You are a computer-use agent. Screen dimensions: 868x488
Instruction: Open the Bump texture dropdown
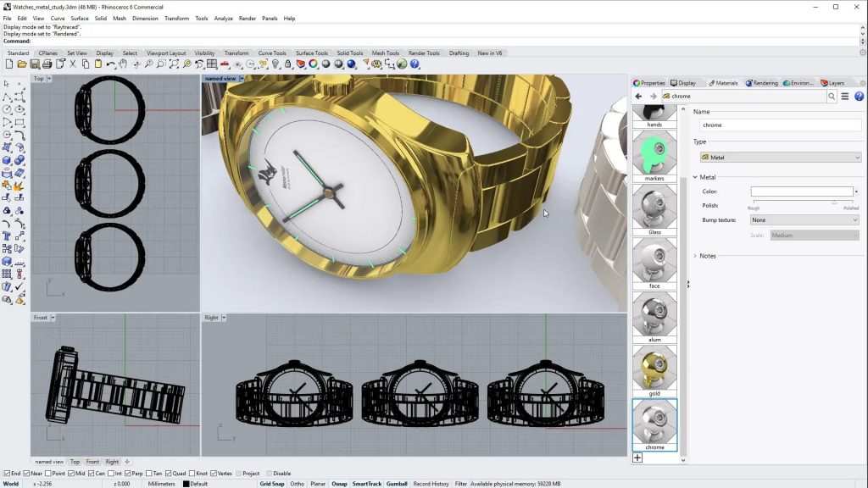[x=804, y=220]
